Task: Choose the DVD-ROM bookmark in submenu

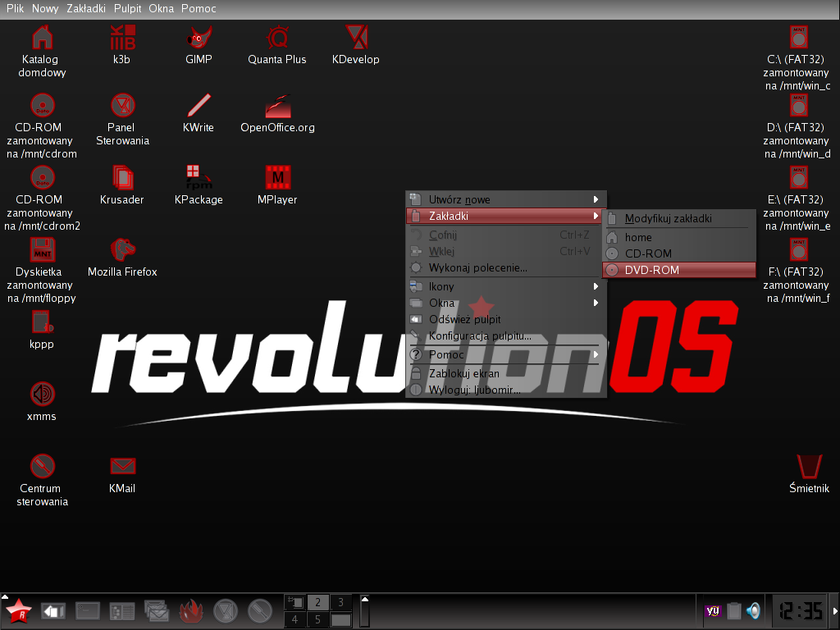Action: click(679, 270)
